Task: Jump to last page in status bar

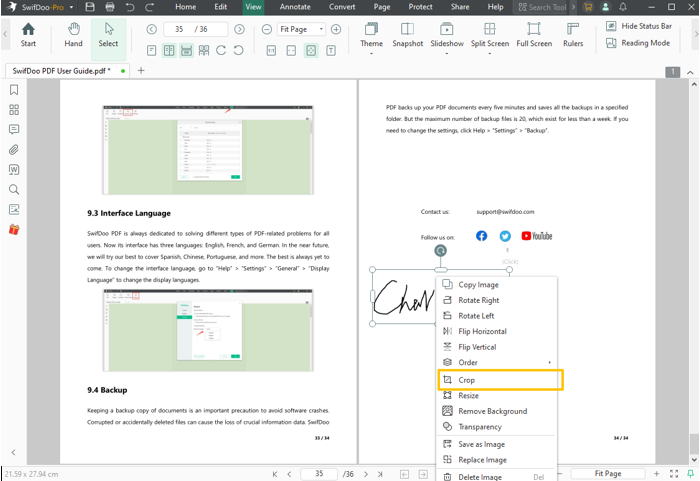Action: (380, 474)
